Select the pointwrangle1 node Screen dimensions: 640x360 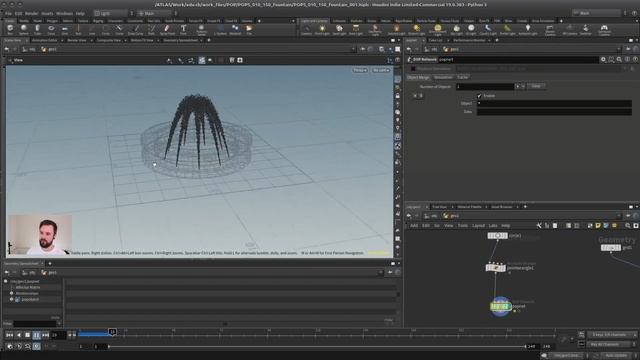pyautogui.click(x=495, y=268)
